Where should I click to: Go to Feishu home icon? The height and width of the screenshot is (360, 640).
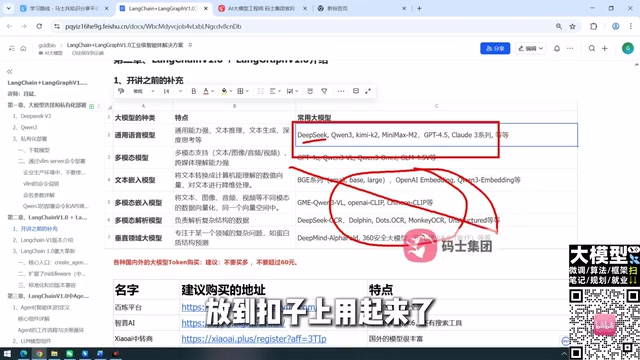pyautogui.click(x=23, y=48)
